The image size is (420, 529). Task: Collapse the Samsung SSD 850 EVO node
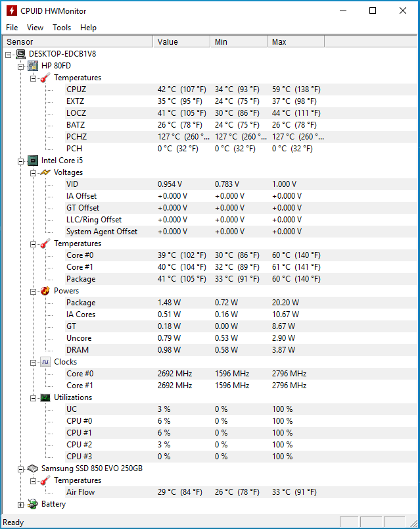point(20,468)
